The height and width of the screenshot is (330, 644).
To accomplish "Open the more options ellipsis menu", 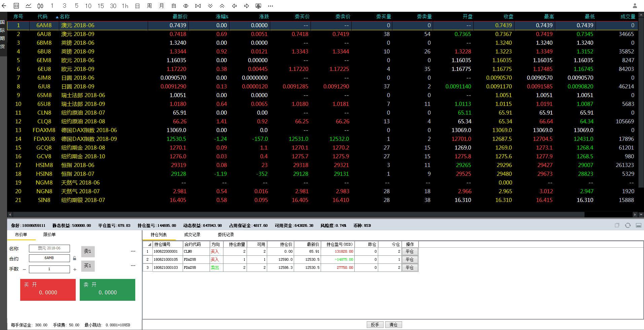I will click(271, 6).
